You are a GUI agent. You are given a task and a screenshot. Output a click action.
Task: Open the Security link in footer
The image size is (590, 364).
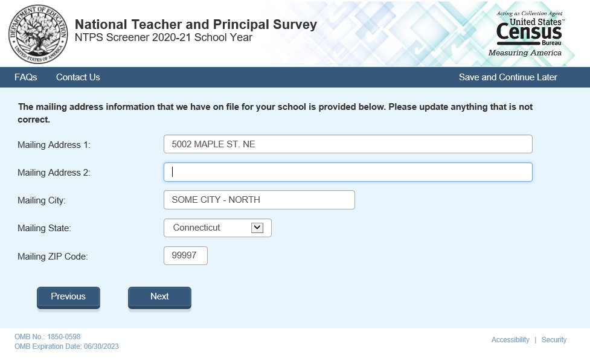tap(554, 340)
